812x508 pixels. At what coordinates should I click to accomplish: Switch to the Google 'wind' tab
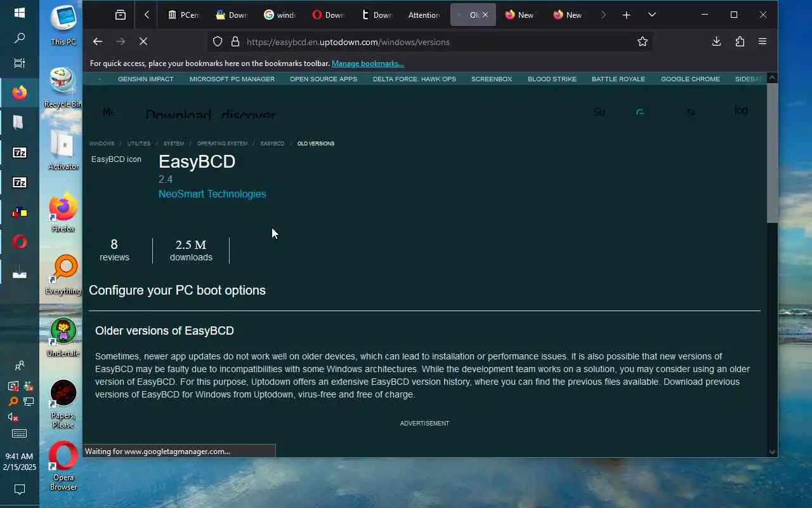click(x=280, y=15)
